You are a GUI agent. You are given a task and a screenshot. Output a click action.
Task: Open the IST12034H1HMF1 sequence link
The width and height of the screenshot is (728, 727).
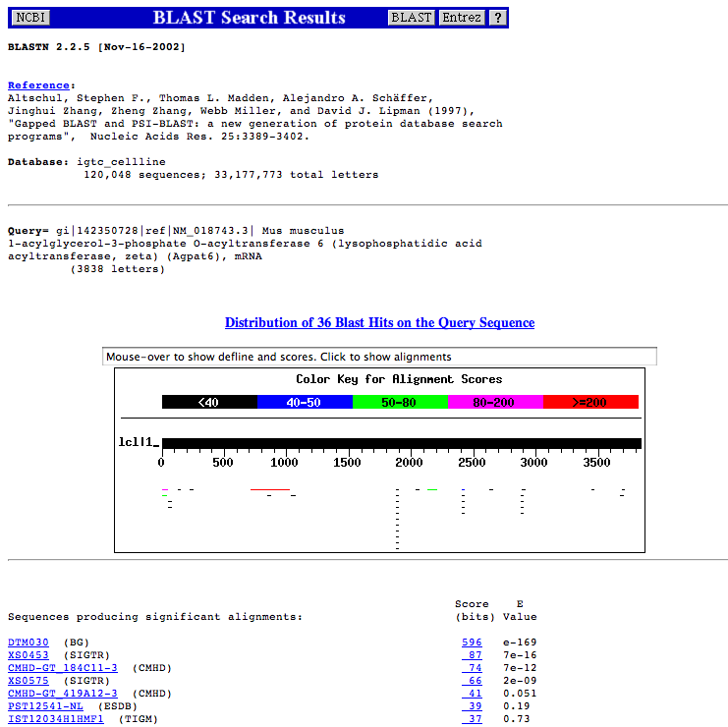[x=55, y=719]
